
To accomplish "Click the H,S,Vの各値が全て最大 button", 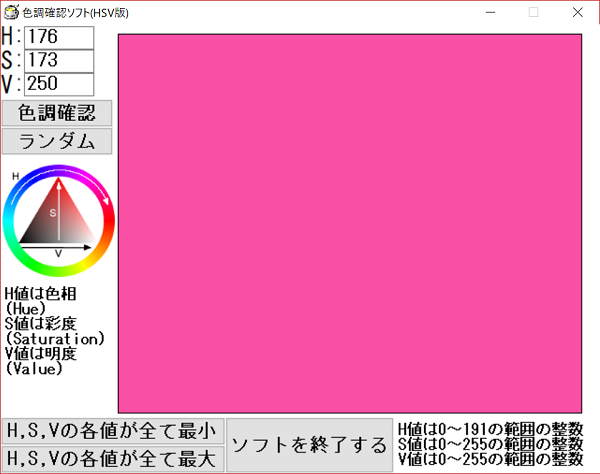I will tap(113, 459).
